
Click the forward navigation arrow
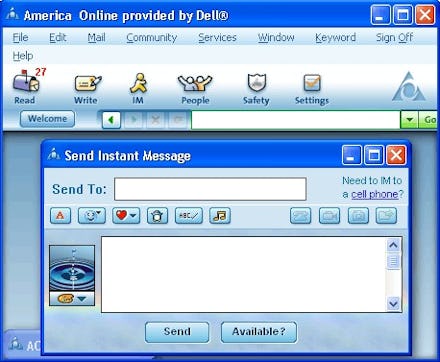(133, 119)
